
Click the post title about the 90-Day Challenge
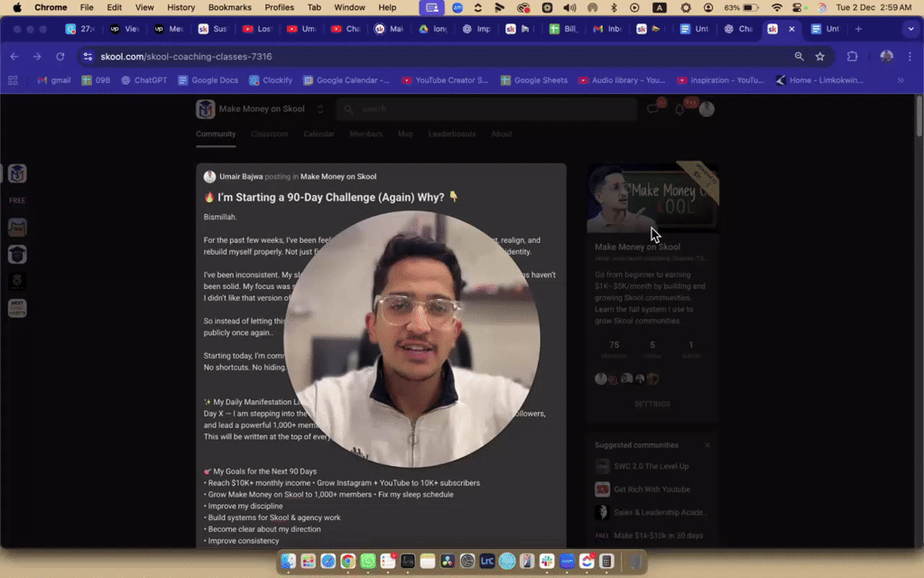(x=330, y=197)
